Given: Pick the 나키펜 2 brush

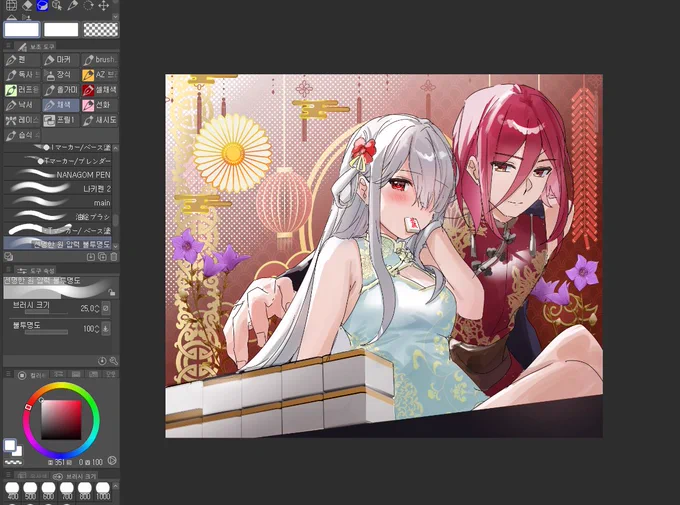Looking at the screenshot, I should click(57, 189).
